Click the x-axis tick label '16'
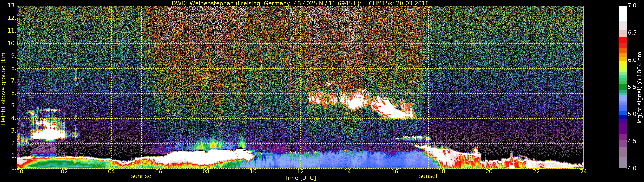The width and height of the screenshot is (644, 182). coord(395,171)
